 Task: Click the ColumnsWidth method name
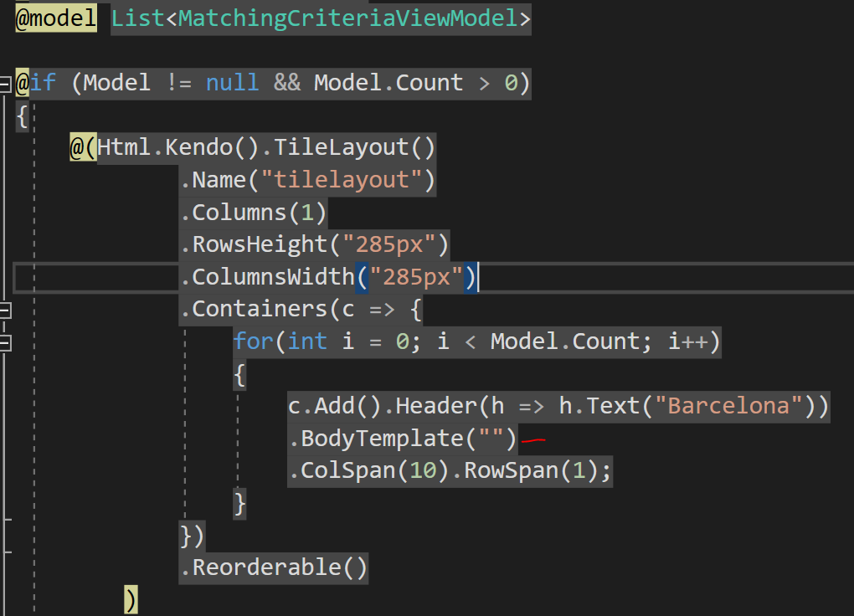pos(273,277)
